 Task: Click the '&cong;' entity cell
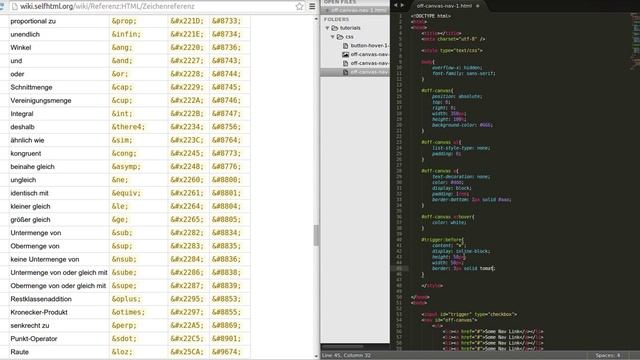[124, 153]
